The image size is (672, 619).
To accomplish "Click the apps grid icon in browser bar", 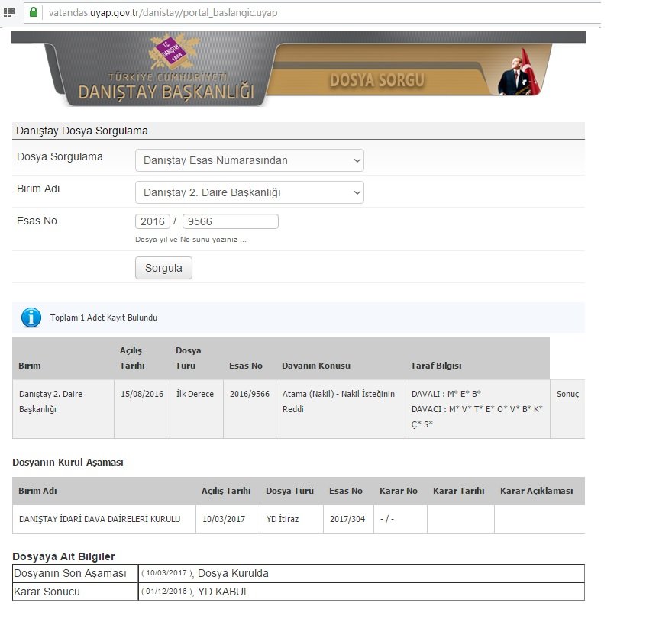I will (x=9, y=13).
